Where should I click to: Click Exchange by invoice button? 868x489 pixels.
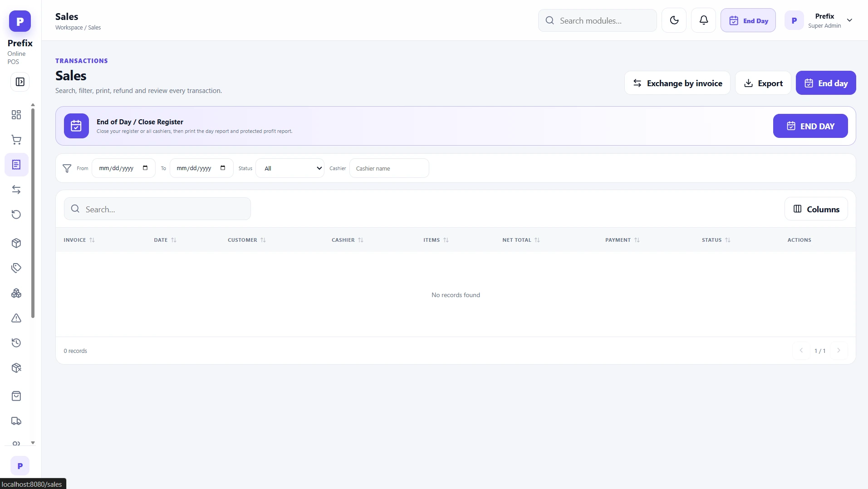click(677, 83)
